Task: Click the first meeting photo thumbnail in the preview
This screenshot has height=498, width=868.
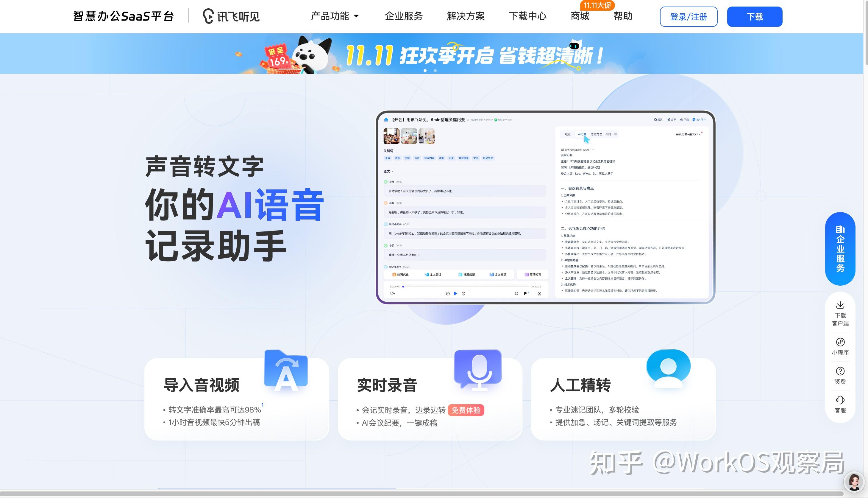Action: (391, 136)
